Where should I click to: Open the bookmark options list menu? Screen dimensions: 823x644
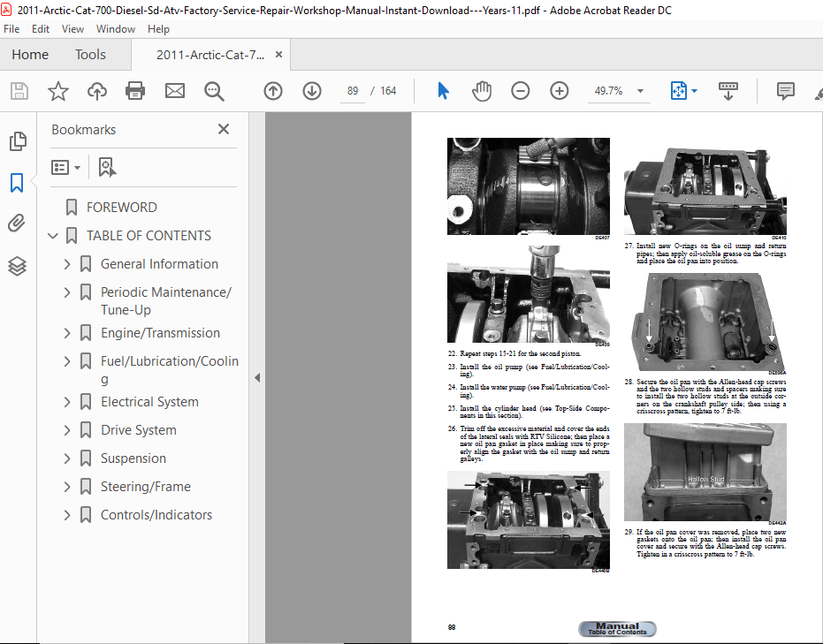click(65, 167)
